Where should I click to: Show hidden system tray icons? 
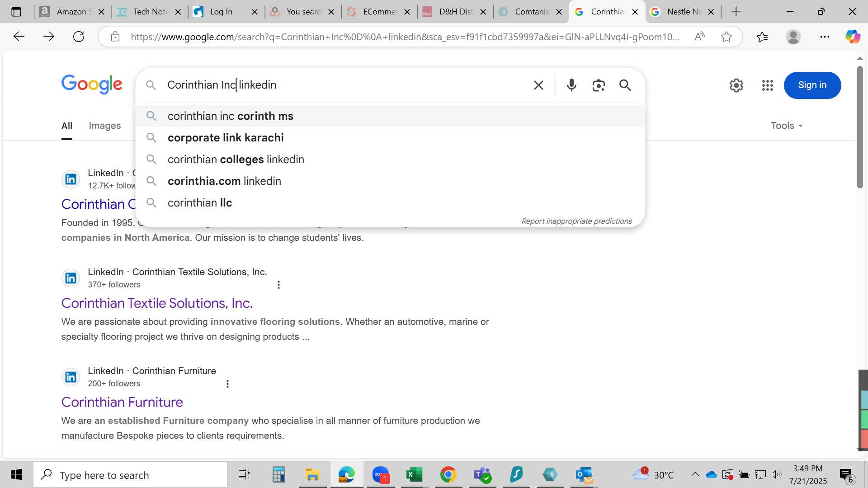(x=695, y=474)
